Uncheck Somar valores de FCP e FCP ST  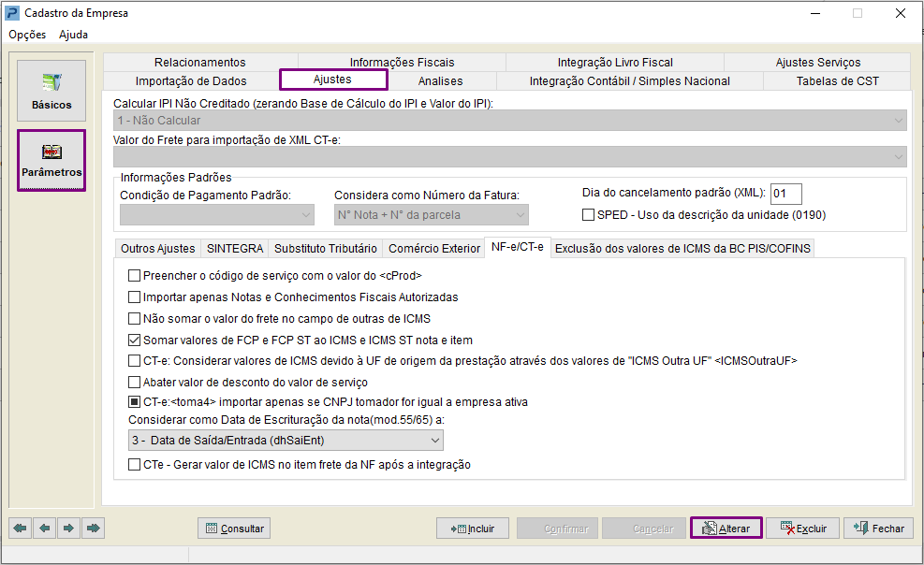135,340
